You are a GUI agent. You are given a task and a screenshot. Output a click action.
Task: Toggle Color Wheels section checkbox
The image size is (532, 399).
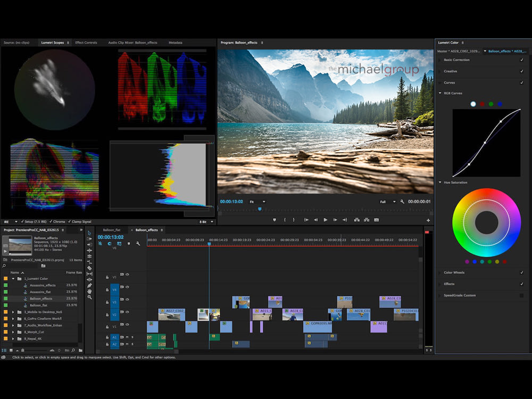[522, 272]
